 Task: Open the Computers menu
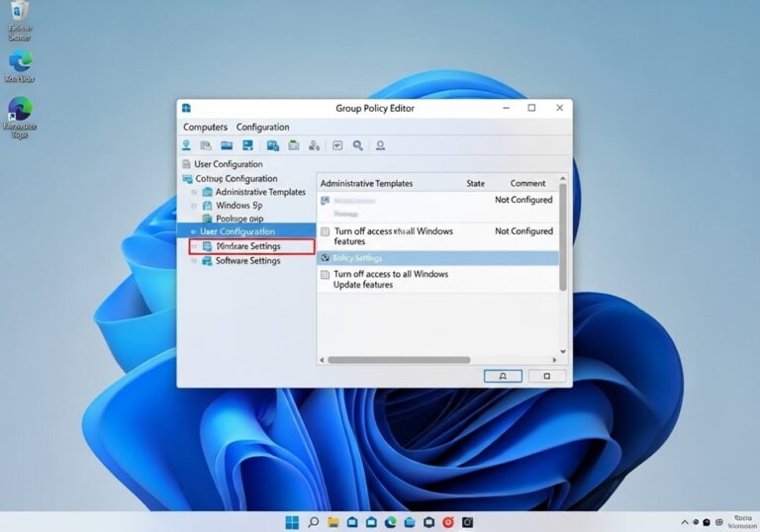click(x=205, y=127)
